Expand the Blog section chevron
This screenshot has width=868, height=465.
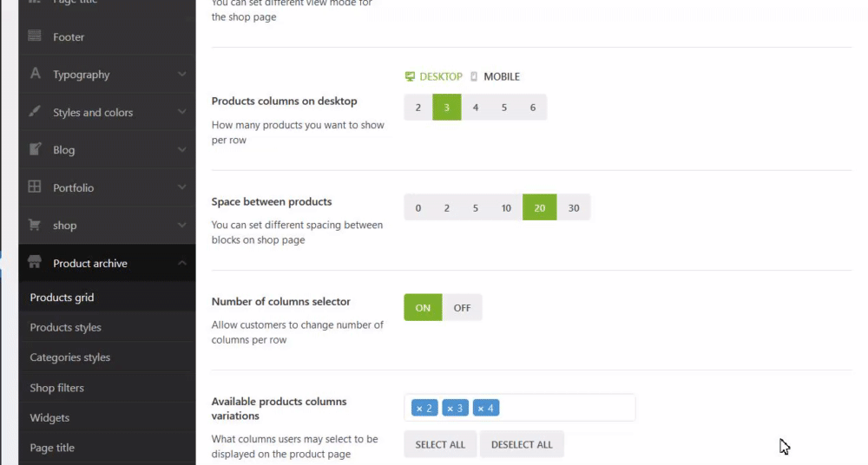181,150
